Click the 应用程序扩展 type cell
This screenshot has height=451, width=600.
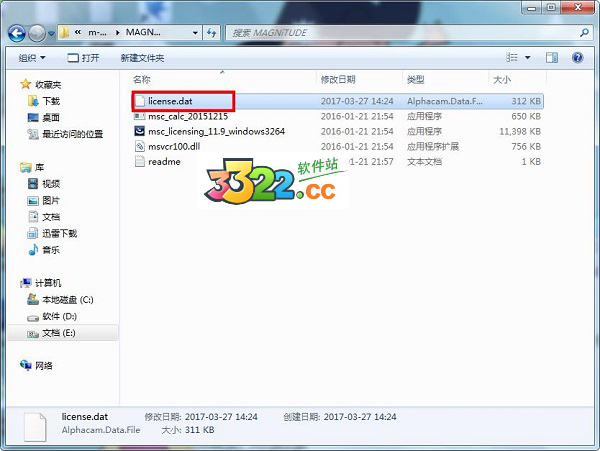click(433, 147)
